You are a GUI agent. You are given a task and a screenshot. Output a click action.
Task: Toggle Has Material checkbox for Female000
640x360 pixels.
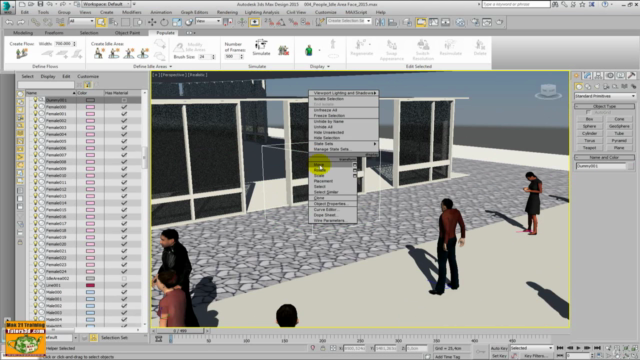click(124, 107)
